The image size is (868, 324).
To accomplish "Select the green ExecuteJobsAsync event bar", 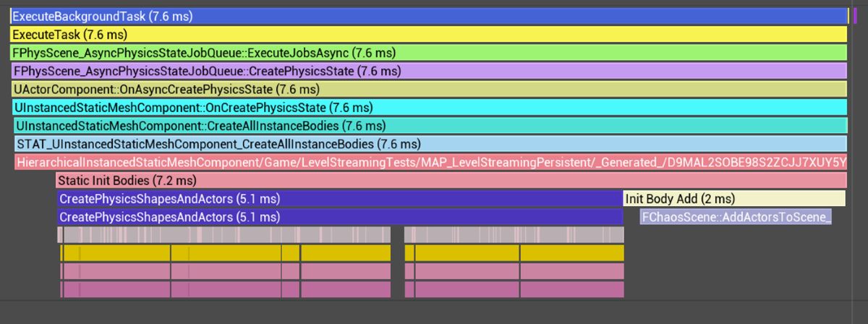I will click(428, 53).
